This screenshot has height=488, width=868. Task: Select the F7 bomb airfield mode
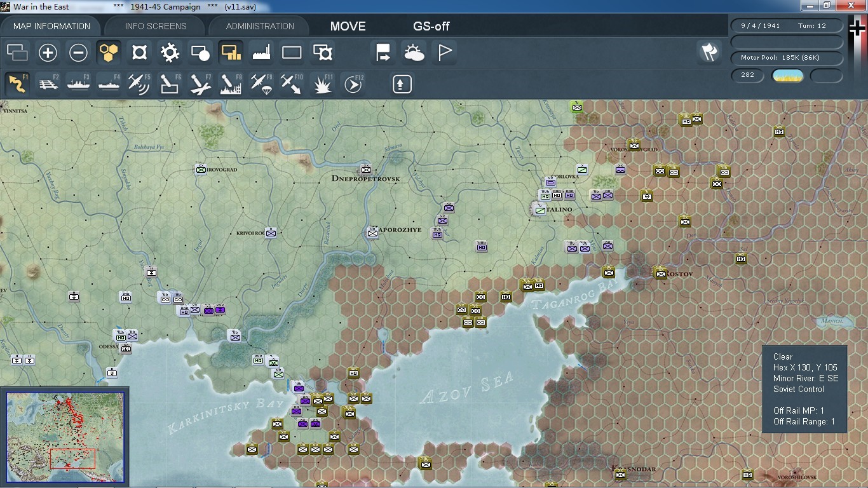200,84
